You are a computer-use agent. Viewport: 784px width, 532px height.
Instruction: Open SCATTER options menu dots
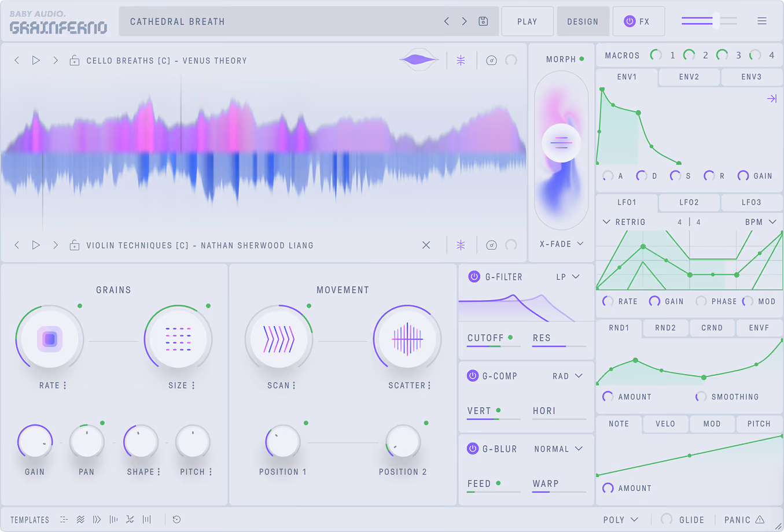pos(429,385)
